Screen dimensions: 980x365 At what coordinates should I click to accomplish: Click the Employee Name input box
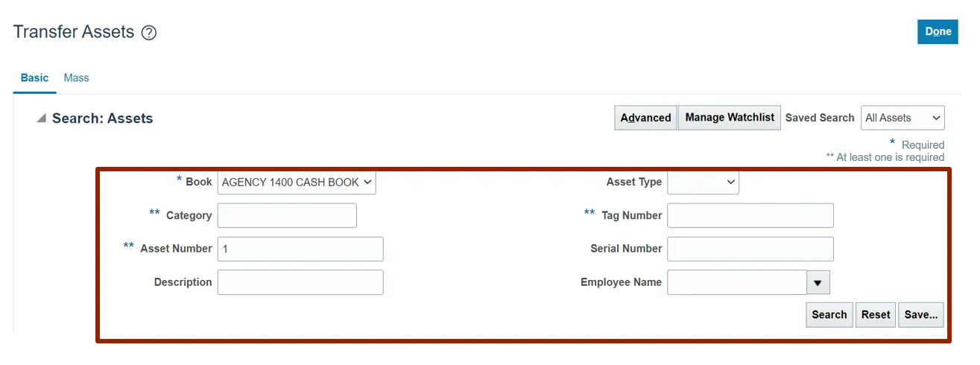click(736, 282)
